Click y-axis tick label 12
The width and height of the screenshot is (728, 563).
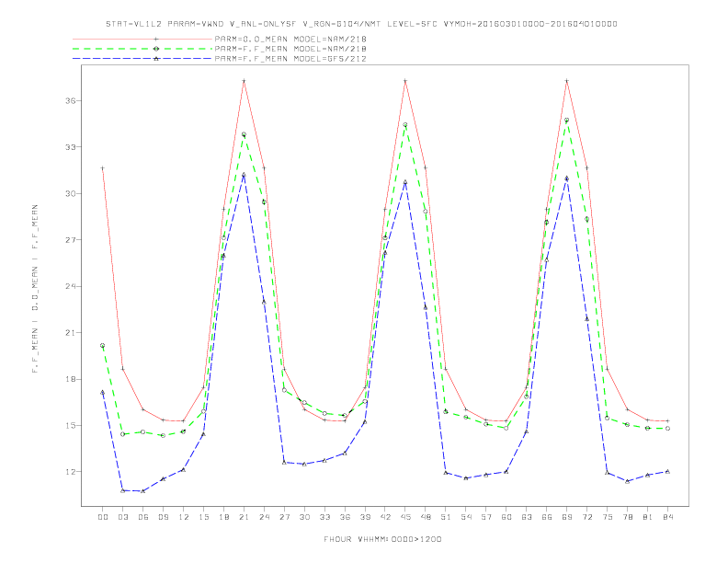point(71,472)
